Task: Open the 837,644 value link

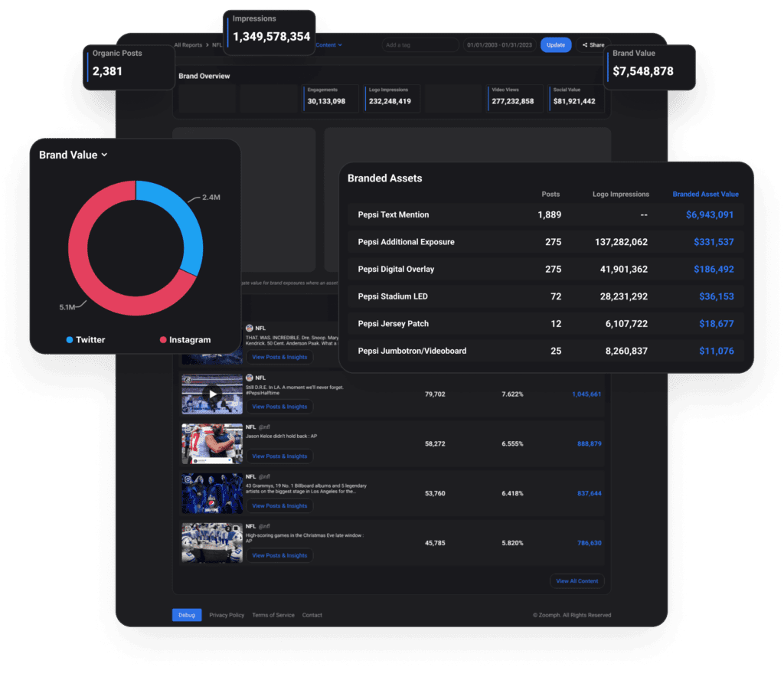Action: [589, 493]
